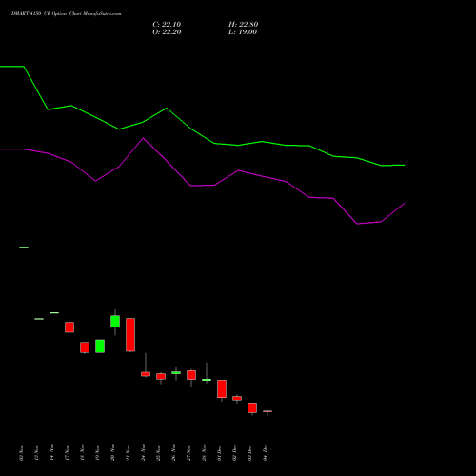Screen dimensions: 476x476
Task: Select the open value O: 22.20
Action: pos(167,32)
